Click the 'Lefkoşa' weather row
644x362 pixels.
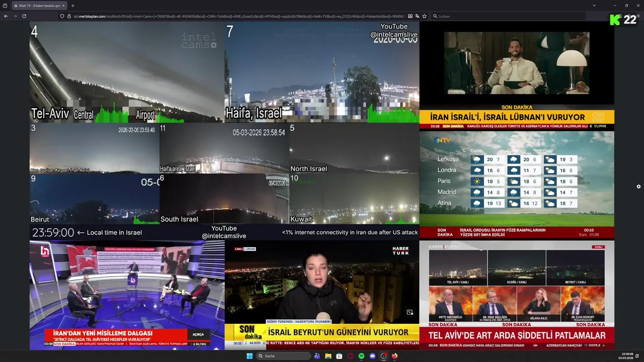(506, 159)
